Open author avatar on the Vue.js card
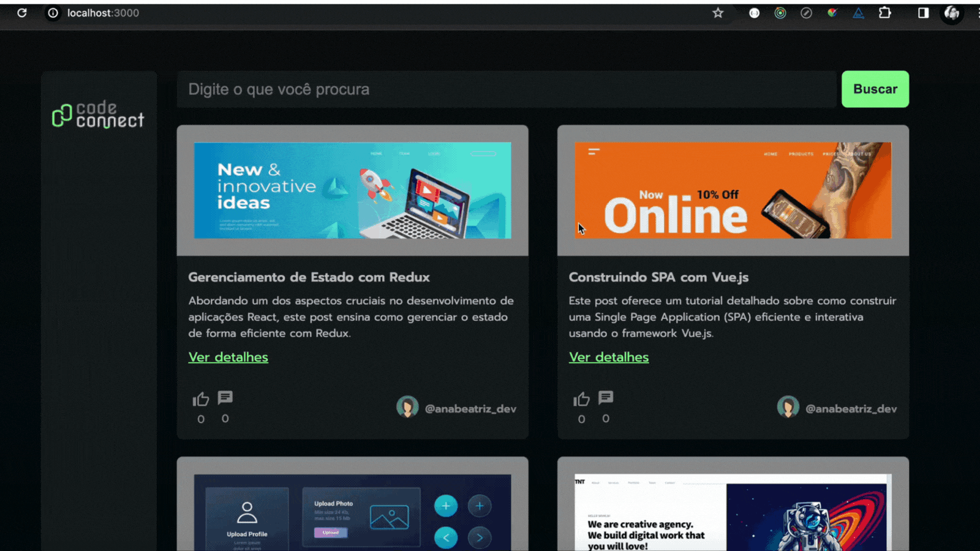980x551 pixels. pos(788,407)
